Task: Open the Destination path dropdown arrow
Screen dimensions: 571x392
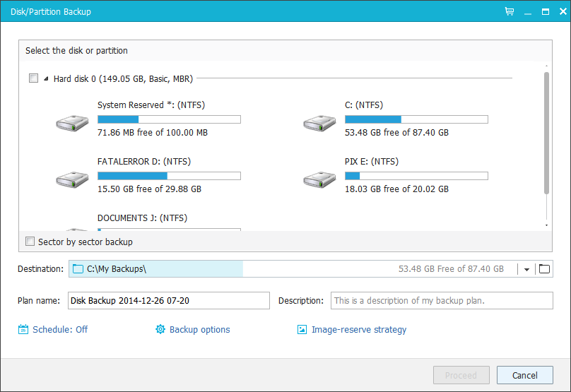Action: point(527,269)
